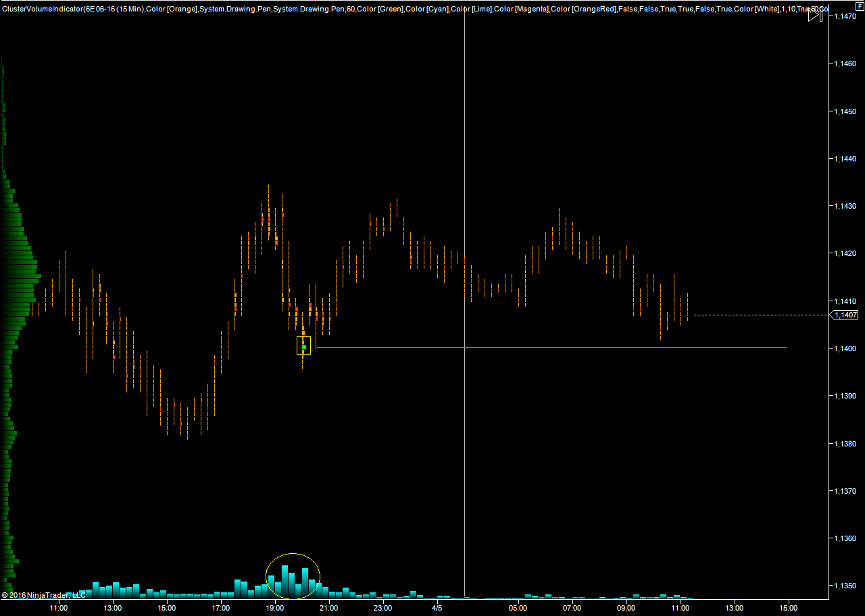Click the 1,1360 price axis label

click(x=847, y=538)
